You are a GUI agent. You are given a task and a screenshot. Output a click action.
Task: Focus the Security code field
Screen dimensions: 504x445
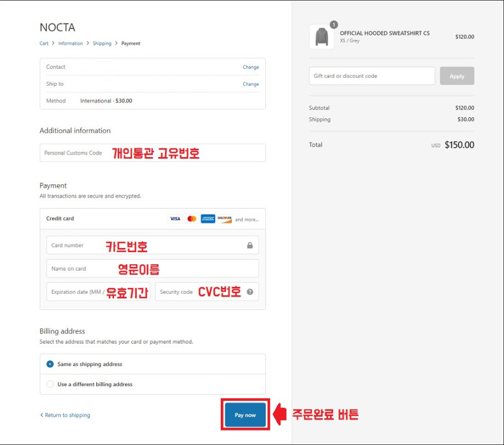tap(207, 291)
